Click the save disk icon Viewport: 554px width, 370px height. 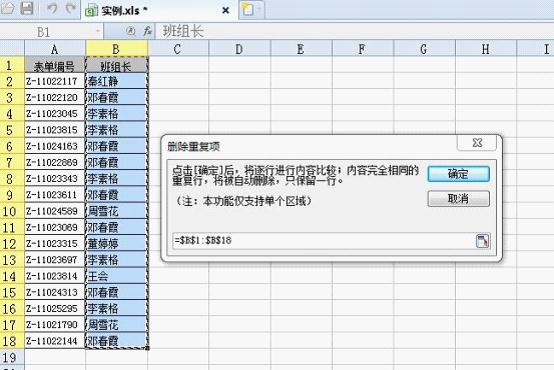pos(27,8)
